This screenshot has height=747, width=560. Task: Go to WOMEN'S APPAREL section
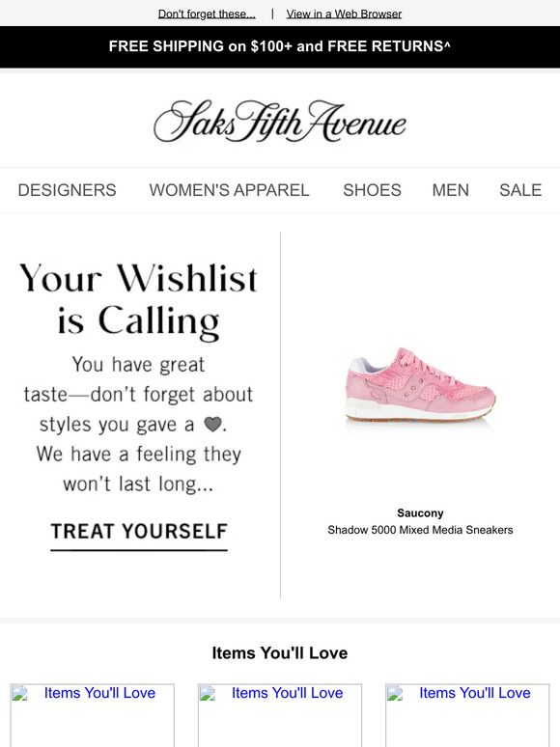coord(229,190)
